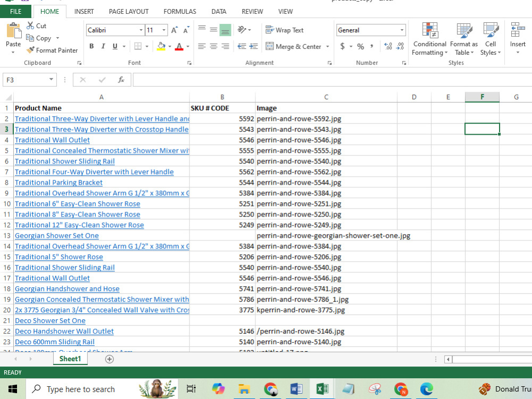Click the Merge & Center button
The height and width of the screenshot is (399, 532).
click(294, 46)
